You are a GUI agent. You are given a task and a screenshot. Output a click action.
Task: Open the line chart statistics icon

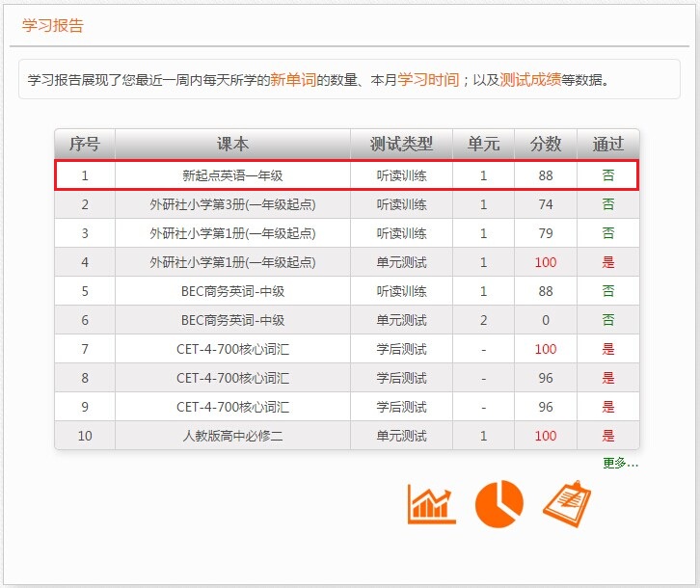pos(431,504)
